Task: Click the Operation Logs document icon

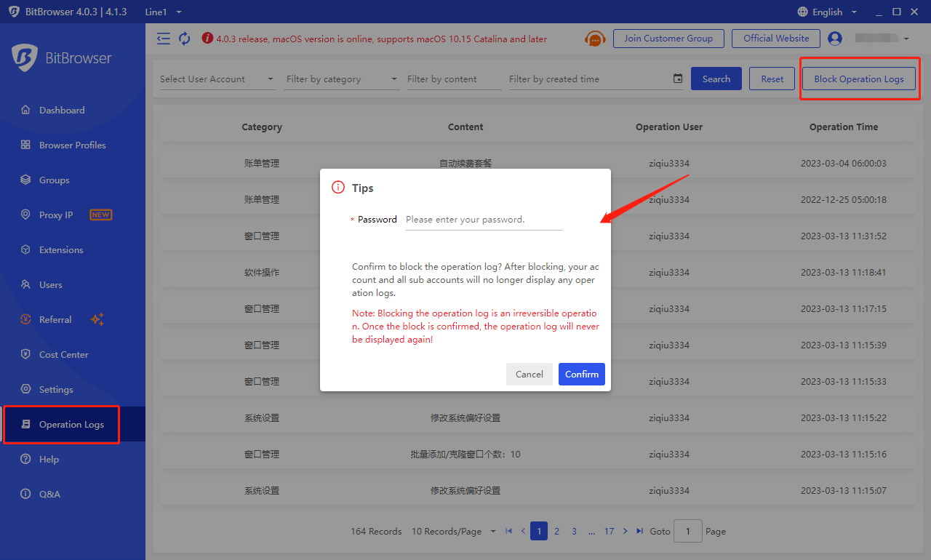Action: [25, 425]
